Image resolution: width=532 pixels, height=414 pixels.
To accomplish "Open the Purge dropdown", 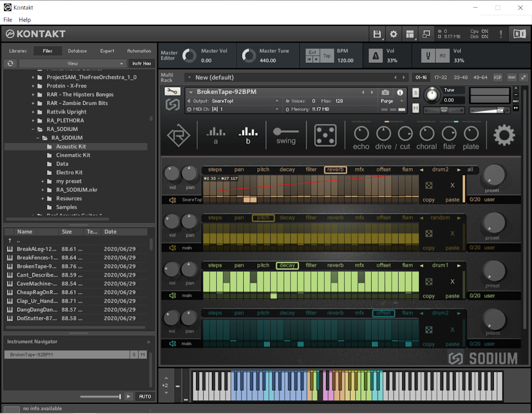I will [393, 101].
